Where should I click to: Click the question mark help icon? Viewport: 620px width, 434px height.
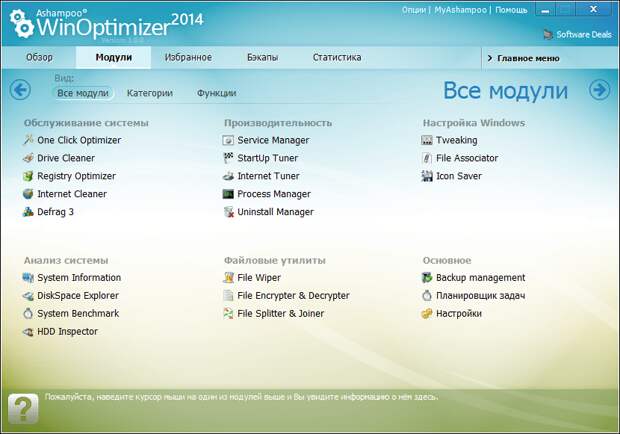(x=23, y=408)
